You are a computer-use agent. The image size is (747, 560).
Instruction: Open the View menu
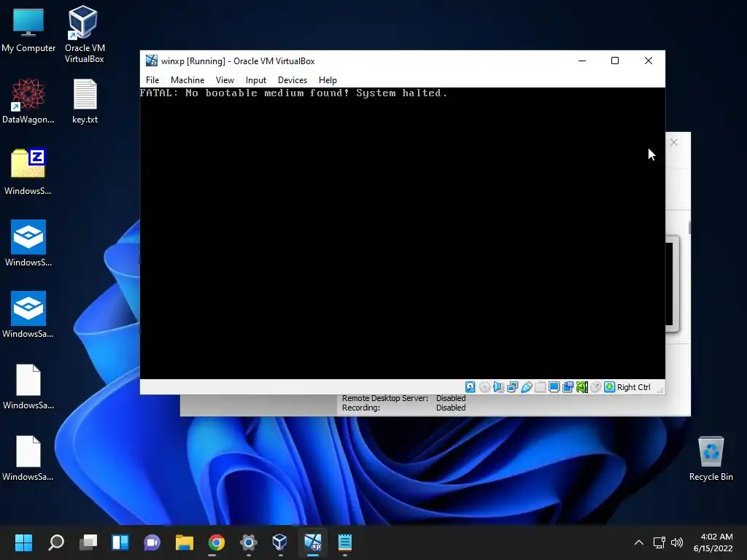click(225, 80)
